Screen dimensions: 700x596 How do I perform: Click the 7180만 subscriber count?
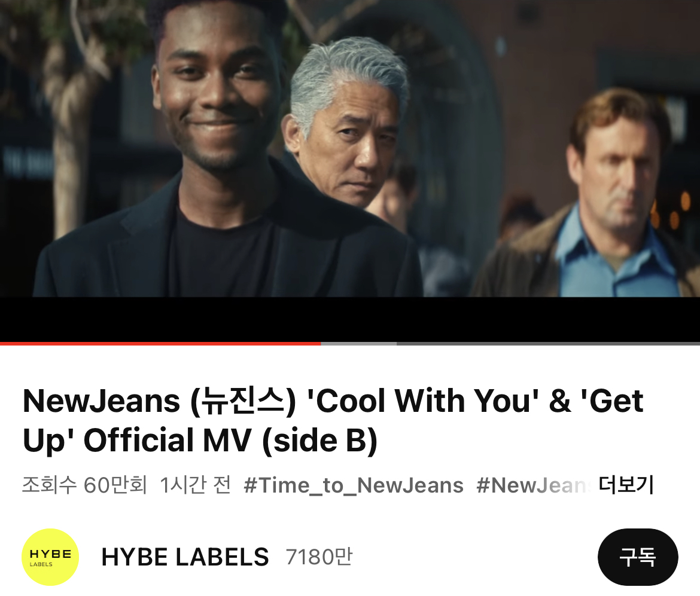pos(319,557)
